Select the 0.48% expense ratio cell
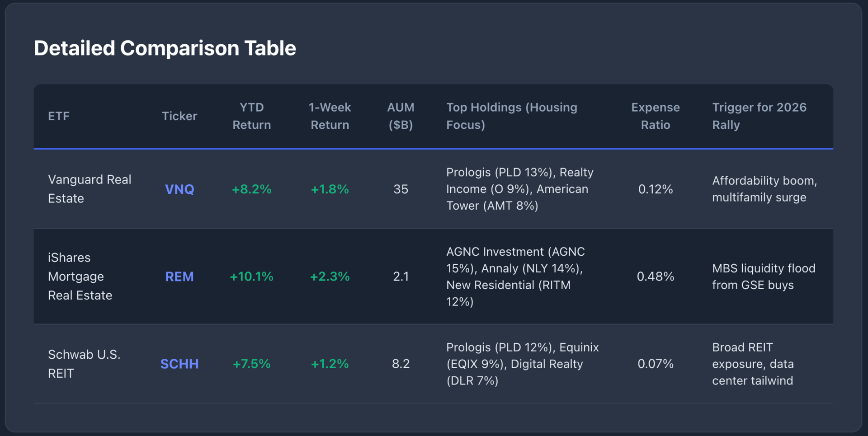This screenshot has width=868, height=436. click(655, 277)
